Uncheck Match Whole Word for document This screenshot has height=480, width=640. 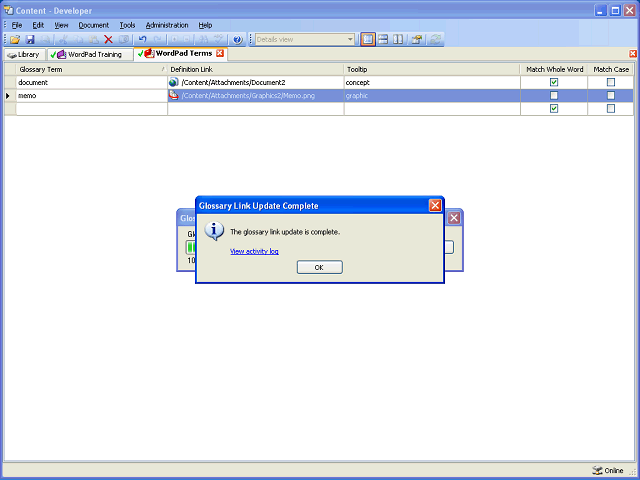coord(554,82)
